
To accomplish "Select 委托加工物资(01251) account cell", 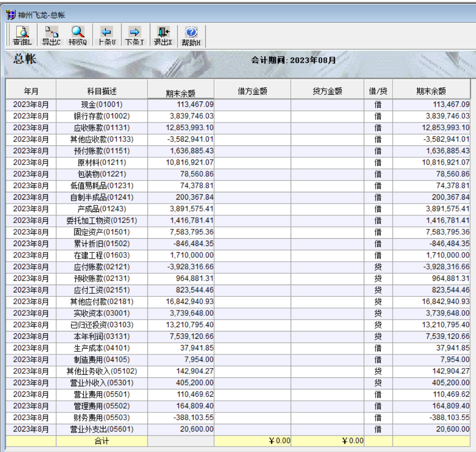I will click(x=102, y=221).
